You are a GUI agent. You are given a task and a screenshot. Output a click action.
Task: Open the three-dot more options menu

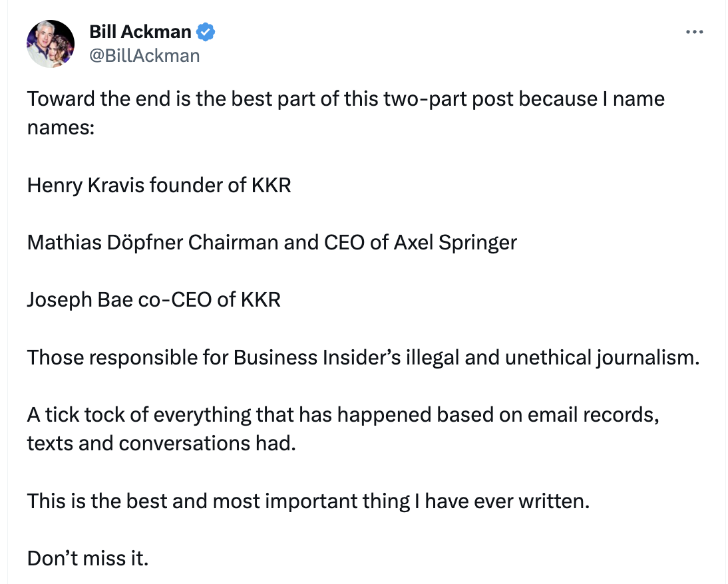coord(694,32)
